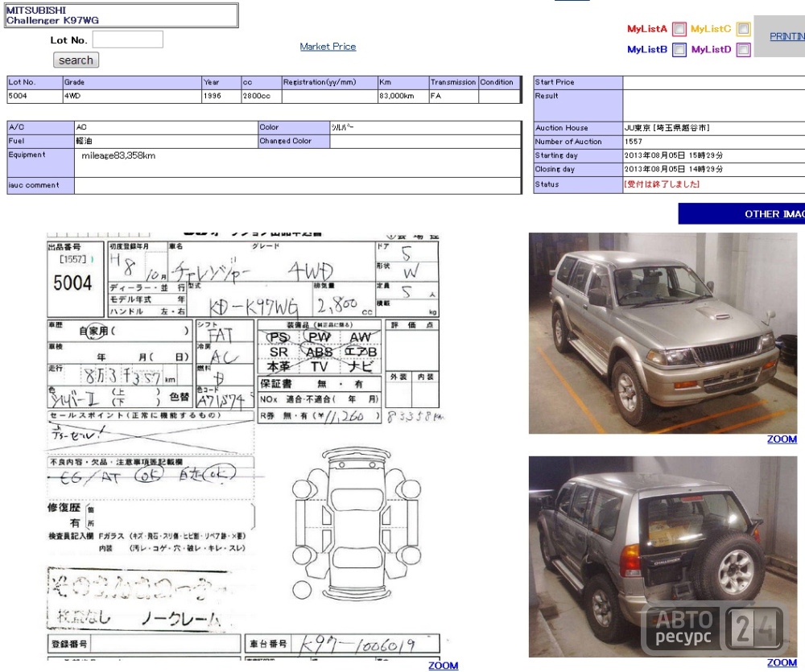Click ZOOM under the auction sheet
Viewport: 805px width, 672px height.
[443, 666]
